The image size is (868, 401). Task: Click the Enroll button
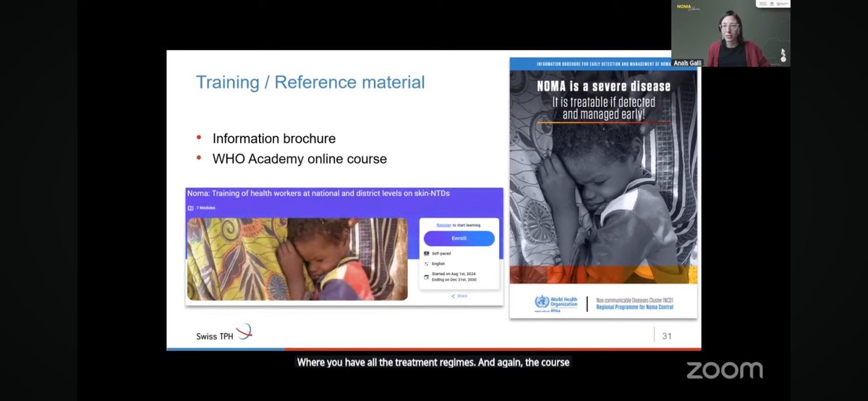click(x=459, y=238)
